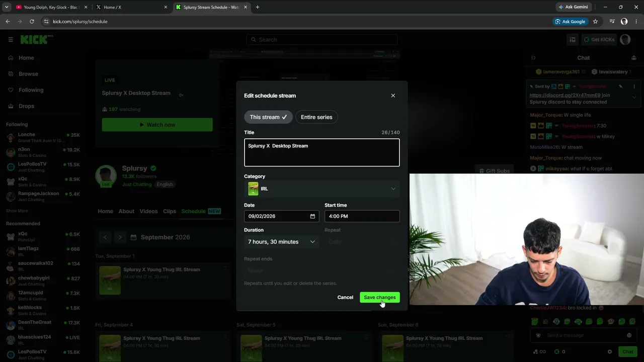Screen dimensions: 644x362
Task: Click the Kick Search box
Action: (x=322, y=40)
